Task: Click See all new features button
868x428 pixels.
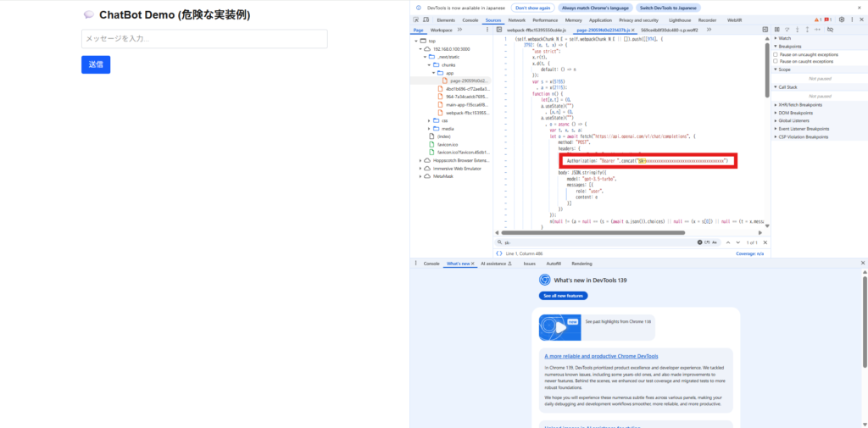Action: [563, 297]
